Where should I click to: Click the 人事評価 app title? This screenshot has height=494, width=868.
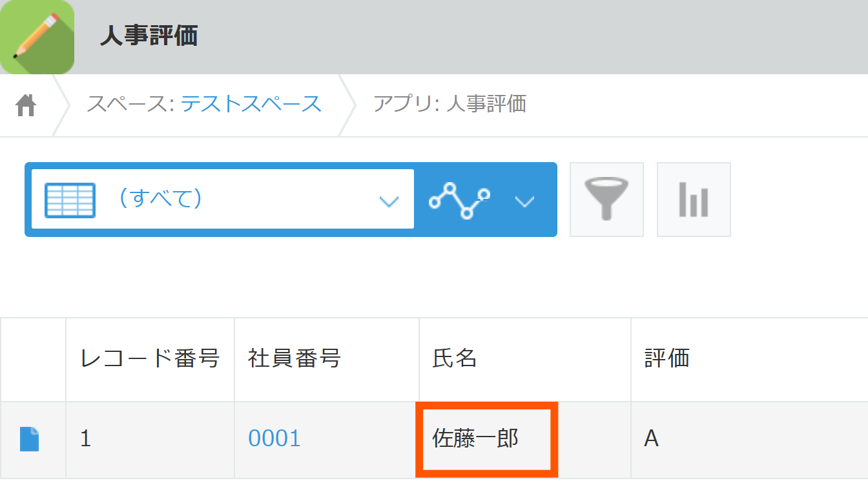[149, 37]
